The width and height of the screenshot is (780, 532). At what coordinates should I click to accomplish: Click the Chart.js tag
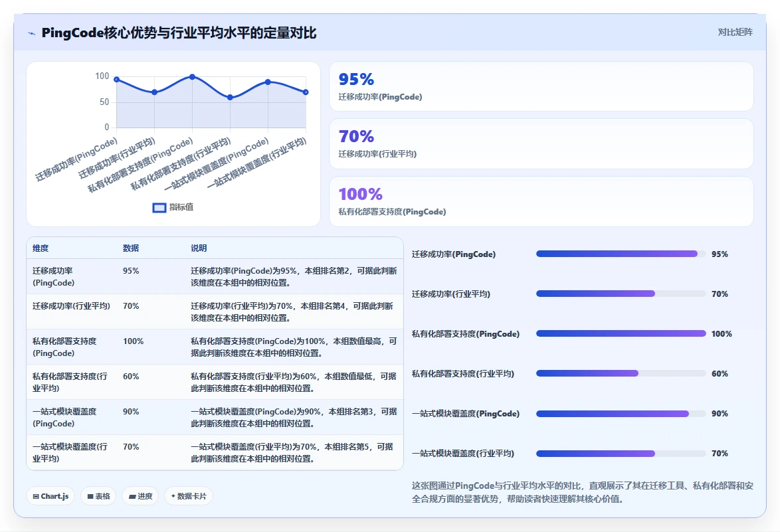(50, 496)
